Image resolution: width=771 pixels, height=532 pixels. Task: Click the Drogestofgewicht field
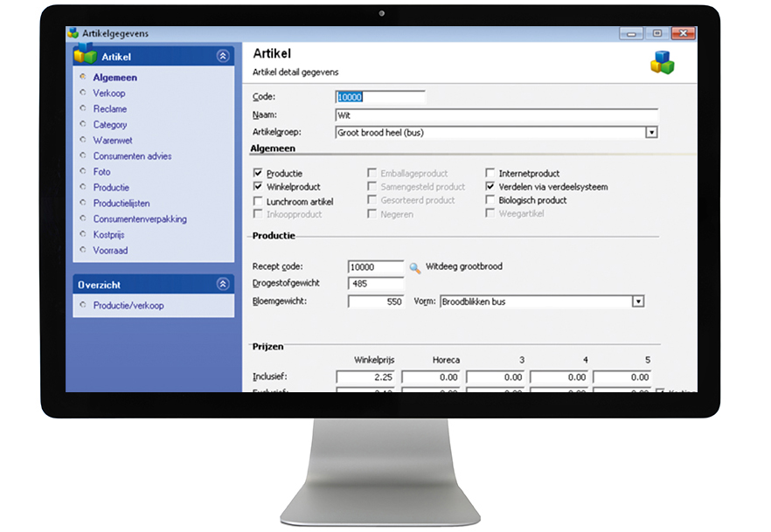click(x=376, y=283)
